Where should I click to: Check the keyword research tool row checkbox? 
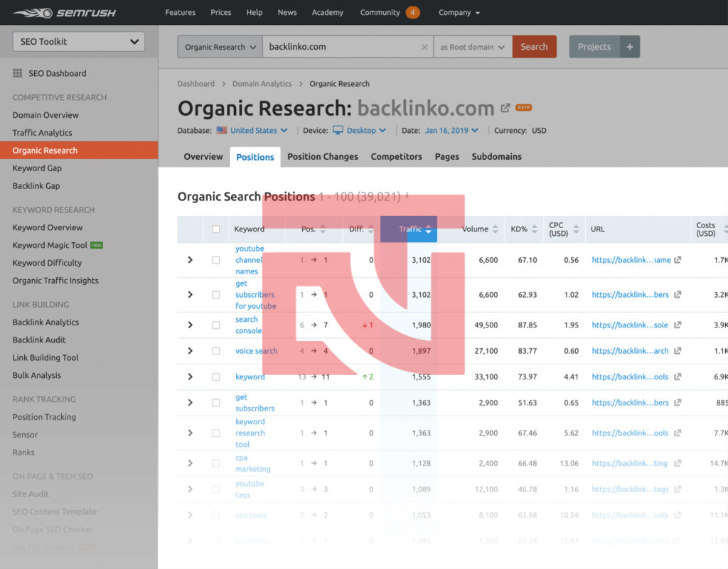coord(216,433)
